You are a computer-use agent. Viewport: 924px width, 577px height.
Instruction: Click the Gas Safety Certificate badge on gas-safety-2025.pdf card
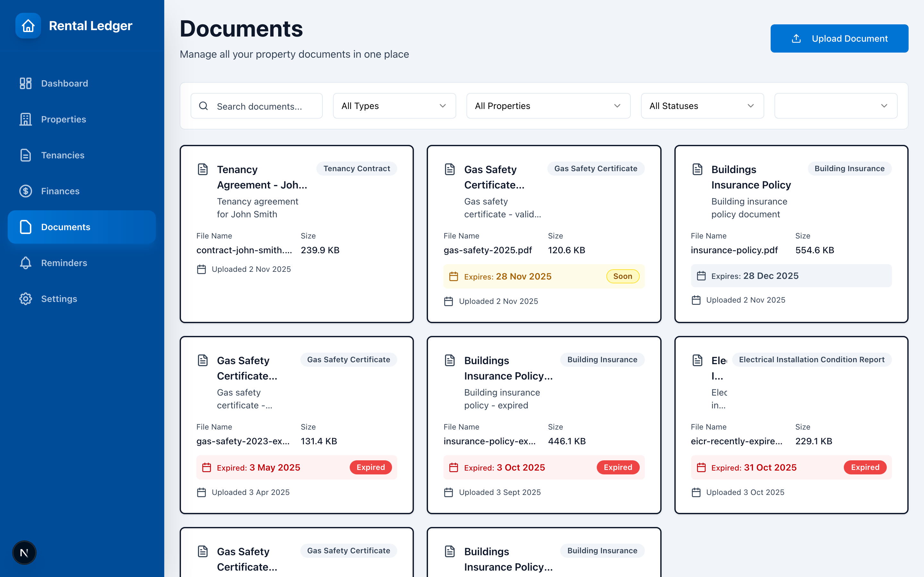tap(595, 168)
